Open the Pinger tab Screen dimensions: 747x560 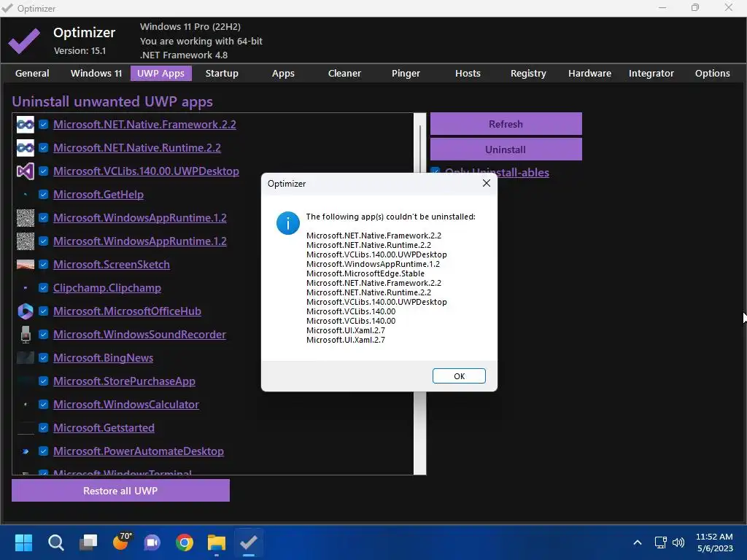pos(406,74)
